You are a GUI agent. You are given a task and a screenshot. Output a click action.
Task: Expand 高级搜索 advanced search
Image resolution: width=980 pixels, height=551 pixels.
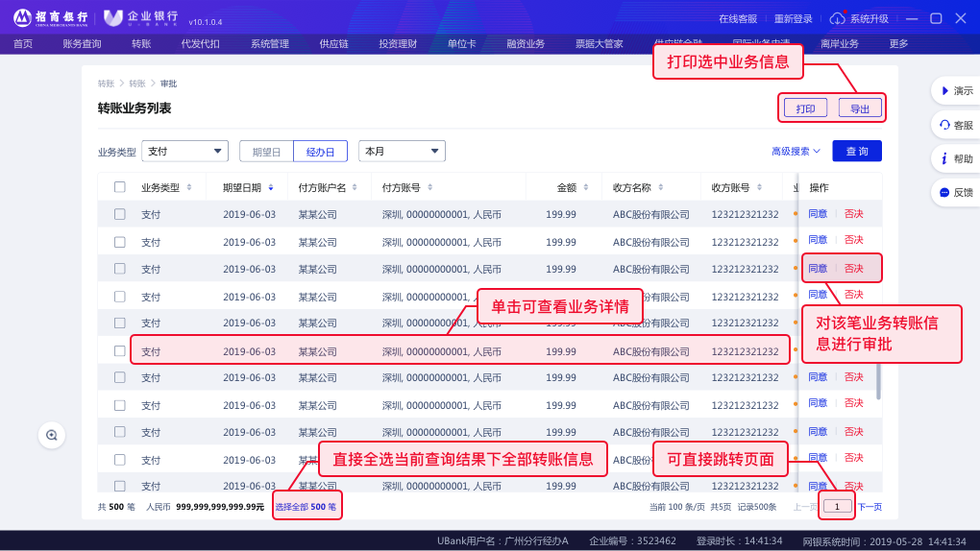[796, 151]
